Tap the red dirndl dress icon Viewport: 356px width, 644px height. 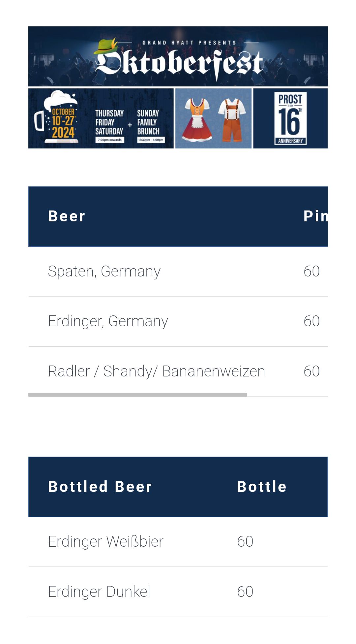pos(197,120)
